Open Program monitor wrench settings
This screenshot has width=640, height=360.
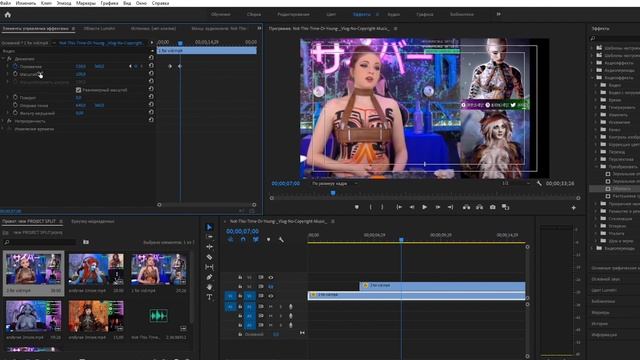539,184
